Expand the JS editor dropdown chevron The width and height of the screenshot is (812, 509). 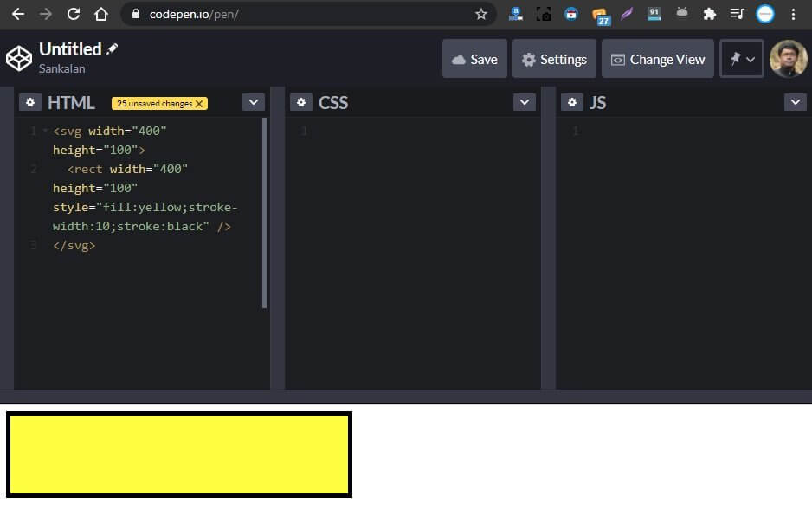pos(795,102)
